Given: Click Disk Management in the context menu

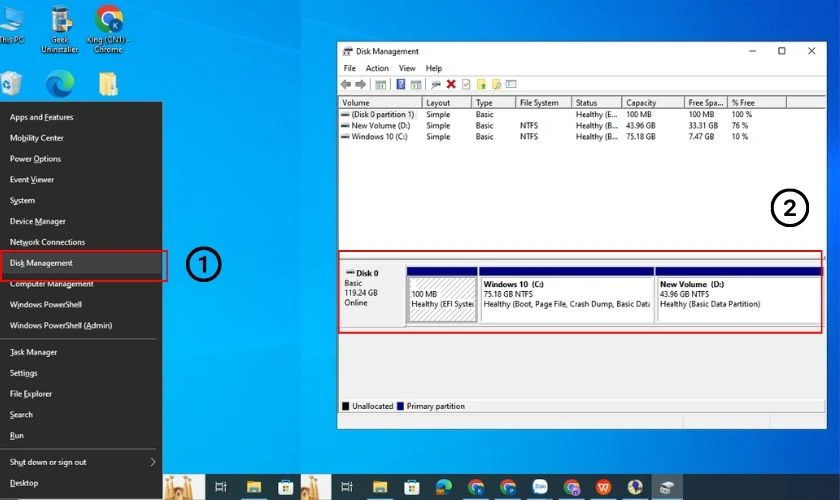Looking at the screenshot, I should (81, 263).
